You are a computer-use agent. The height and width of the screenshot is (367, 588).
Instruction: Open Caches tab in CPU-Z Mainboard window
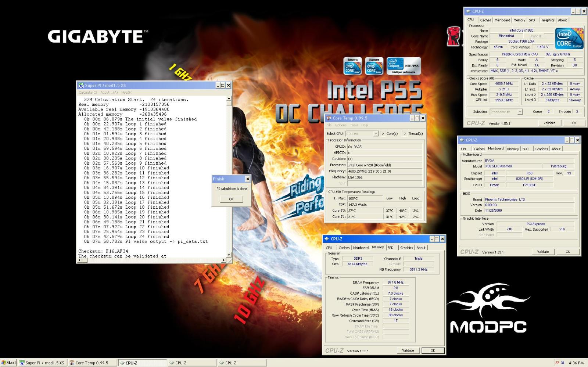click(x=479, y=149)
